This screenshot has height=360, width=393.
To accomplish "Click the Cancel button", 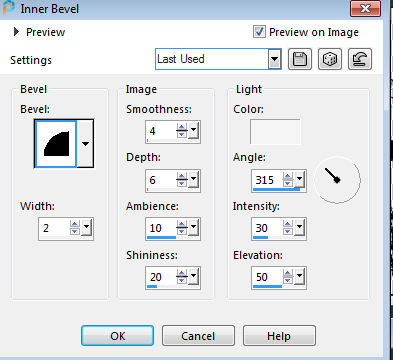I will [x=198, y=336].
